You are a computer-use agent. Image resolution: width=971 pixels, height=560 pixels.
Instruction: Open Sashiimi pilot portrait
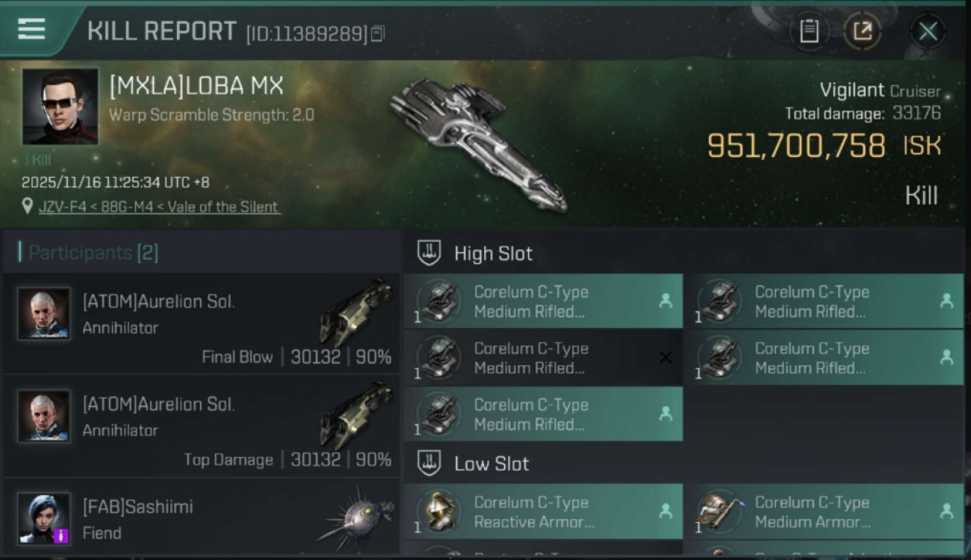click(45, 517)
